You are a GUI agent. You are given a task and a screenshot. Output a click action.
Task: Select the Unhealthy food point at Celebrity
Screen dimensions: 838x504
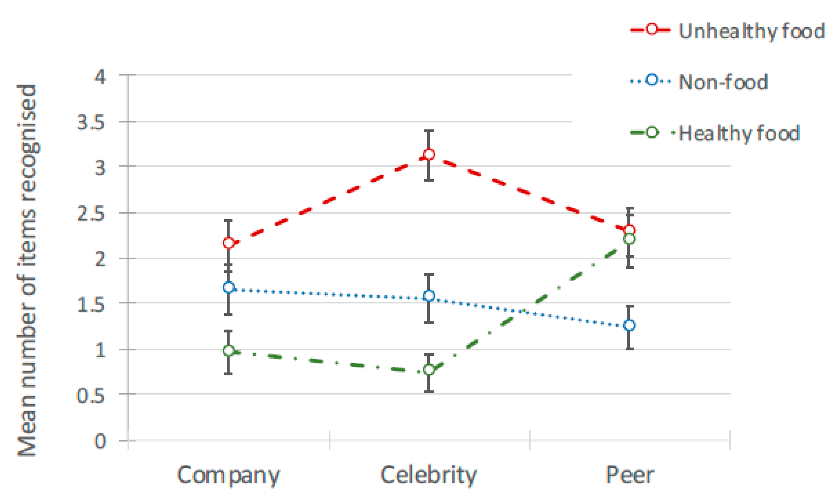tap(429, 154)
